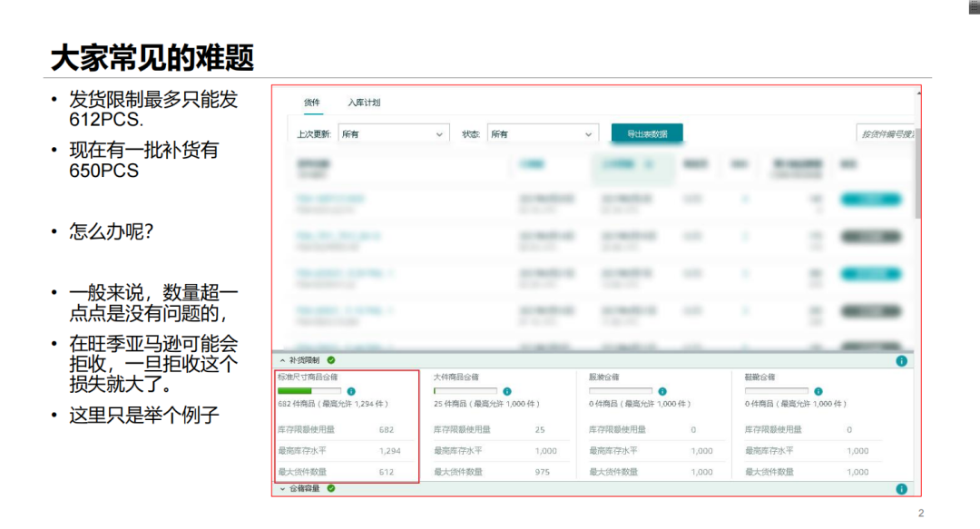The image size is (980, 529).
Task: Click the 鞋靴仓储 heading
Action: click(760, 377)
